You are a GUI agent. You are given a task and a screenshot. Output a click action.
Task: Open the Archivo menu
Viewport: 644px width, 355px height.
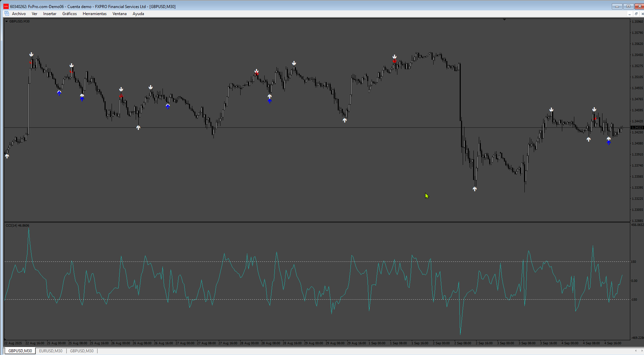click(x=19, y=14)
